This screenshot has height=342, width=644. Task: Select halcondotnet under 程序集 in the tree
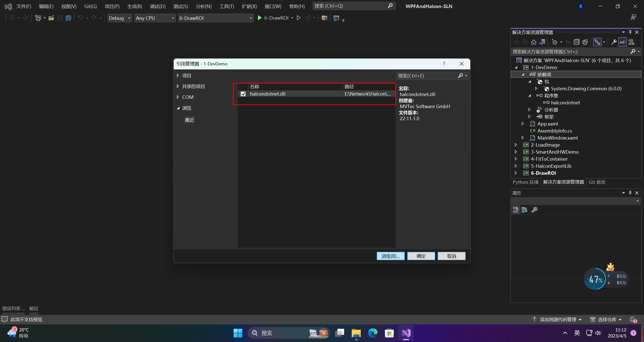click(x=565, y=103)
